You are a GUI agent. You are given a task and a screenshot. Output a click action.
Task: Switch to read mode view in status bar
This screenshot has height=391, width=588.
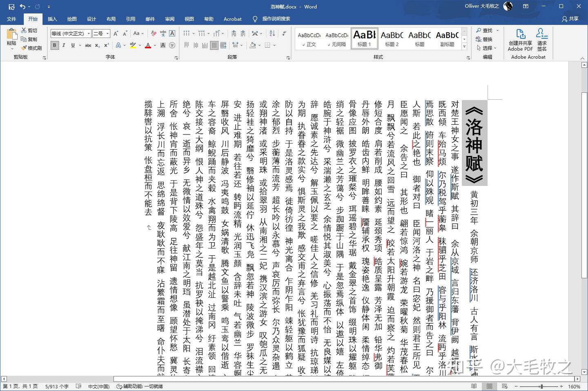(x=474, y=386)
